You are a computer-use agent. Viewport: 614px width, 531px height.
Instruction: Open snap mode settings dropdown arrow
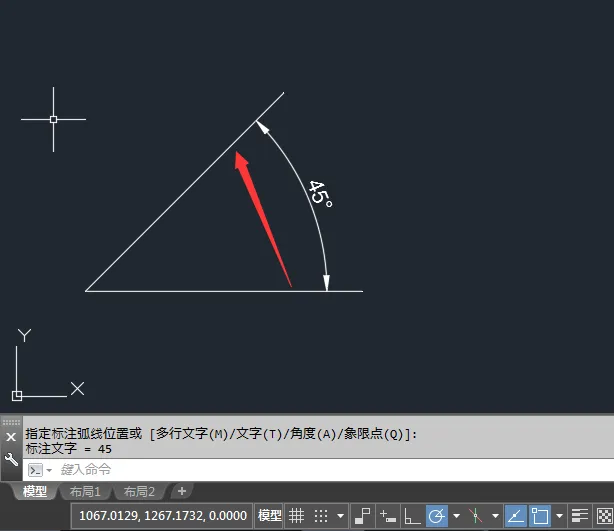(x=340, y=516)
